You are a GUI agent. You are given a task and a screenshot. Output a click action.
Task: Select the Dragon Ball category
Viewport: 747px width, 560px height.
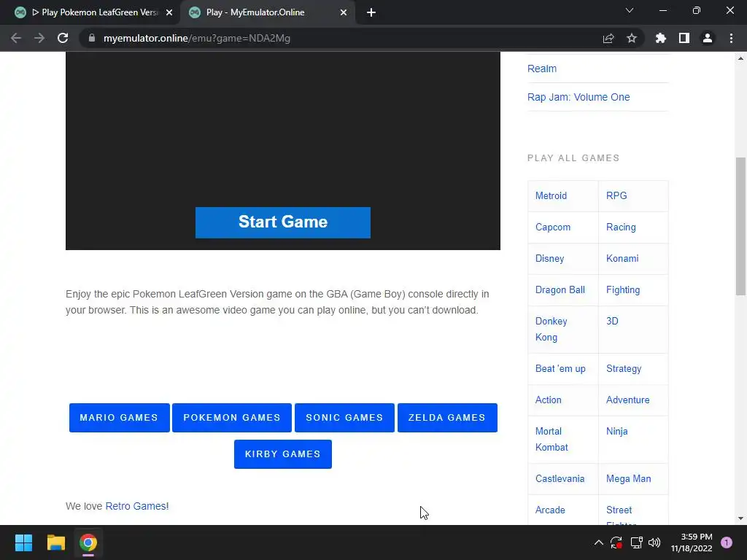pos(560,290)
